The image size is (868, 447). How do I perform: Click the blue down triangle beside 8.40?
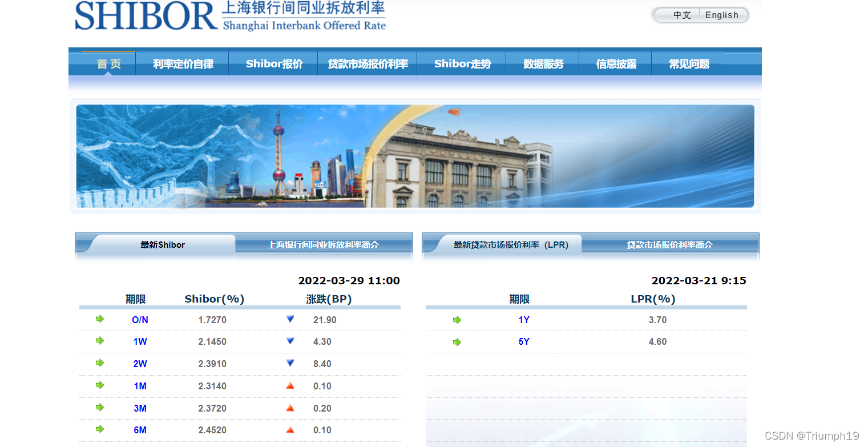click(290, 363)
